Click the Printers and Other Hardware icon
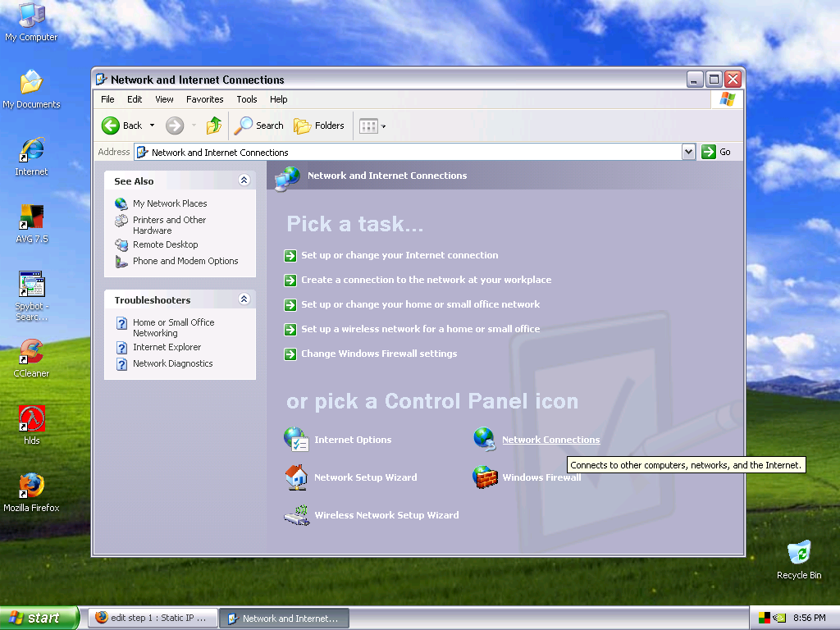The width and height of the screenshot is (840, 630). point(121,221)
